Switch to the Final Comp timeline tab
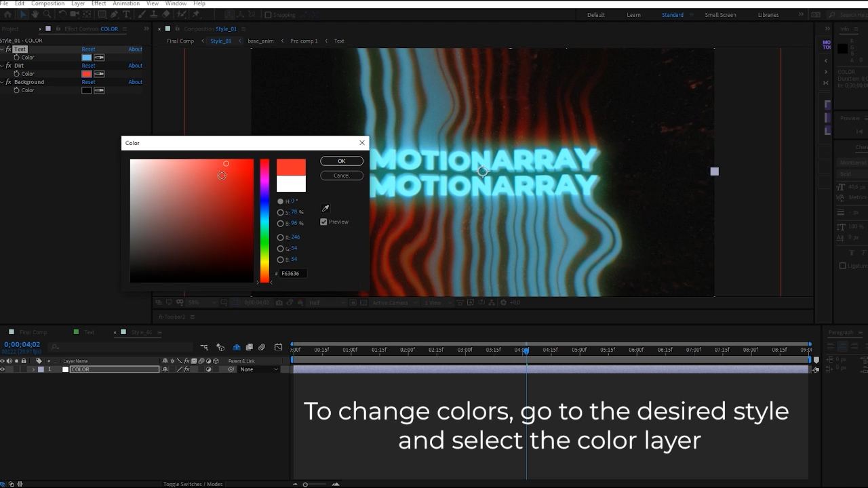This screenshot has height=488, width=868. [33, 332]
